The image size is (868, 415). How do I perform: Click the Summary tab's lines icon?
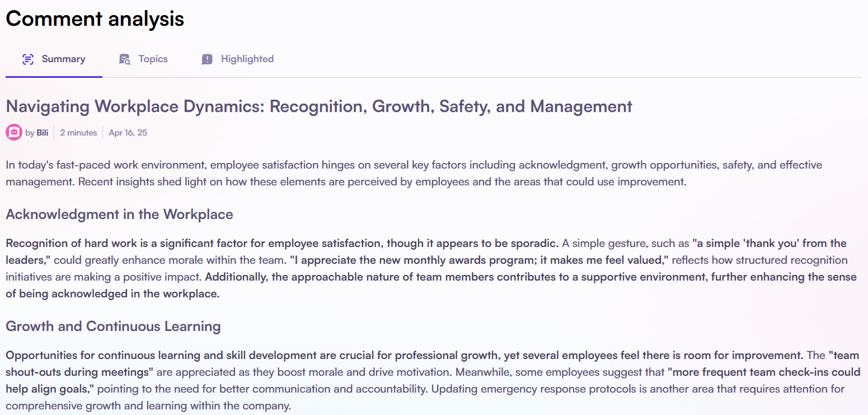click(28, 59)
